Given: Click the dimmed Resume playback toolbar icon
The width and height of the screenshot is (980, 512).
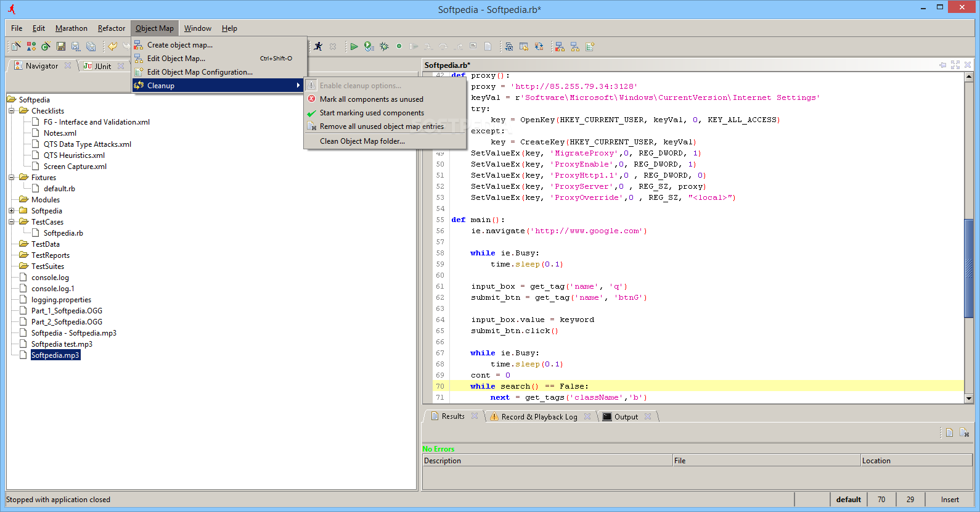Looking at the screenshot, I should [414, 46].
